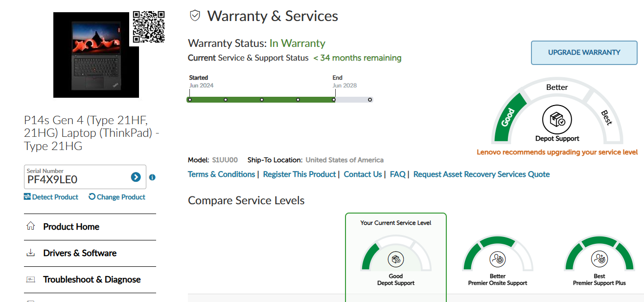Click the Premier Support Plus gauge icon
The height and width of the screenshot is (302, 644).
tap(599, 259)
